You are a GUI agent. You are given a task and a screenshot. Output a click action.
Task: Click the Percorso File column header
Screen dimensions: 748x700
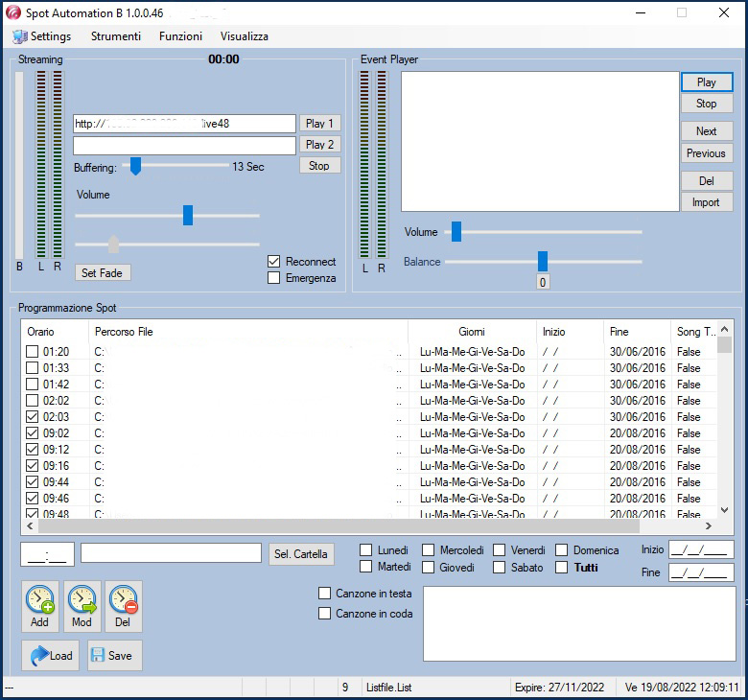248,332
